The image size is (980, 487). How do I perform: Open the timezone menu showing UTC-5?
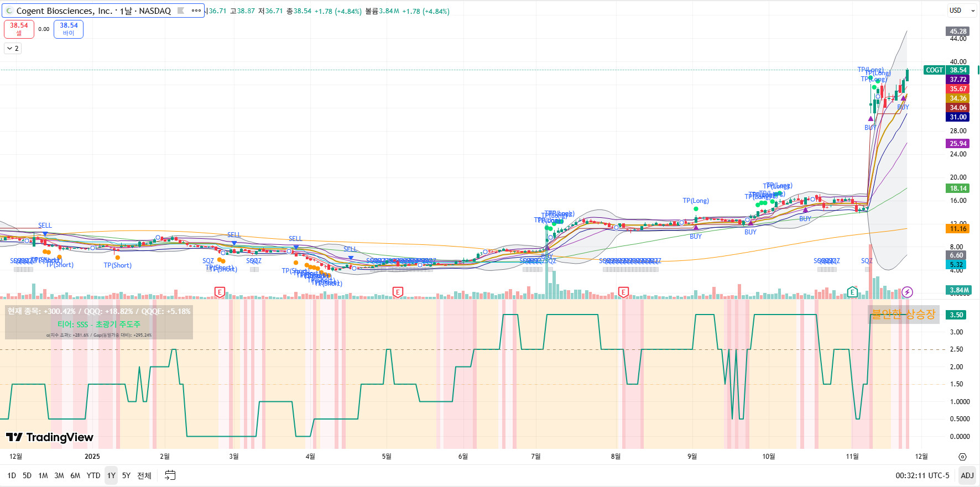[x=922, y=475]
